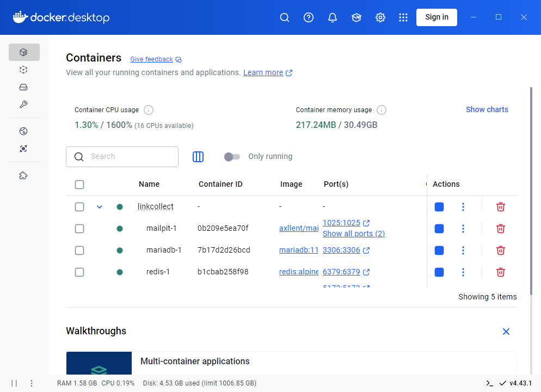Check the linkcollect row checkbox

tap(79, 207)
